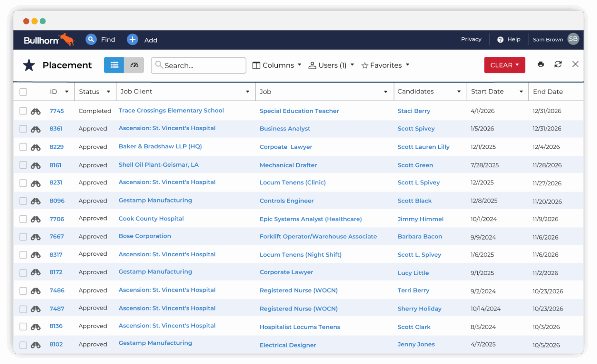
Task: Click the Find menu label
Action: pyautogui.click(x=108, y=39)
